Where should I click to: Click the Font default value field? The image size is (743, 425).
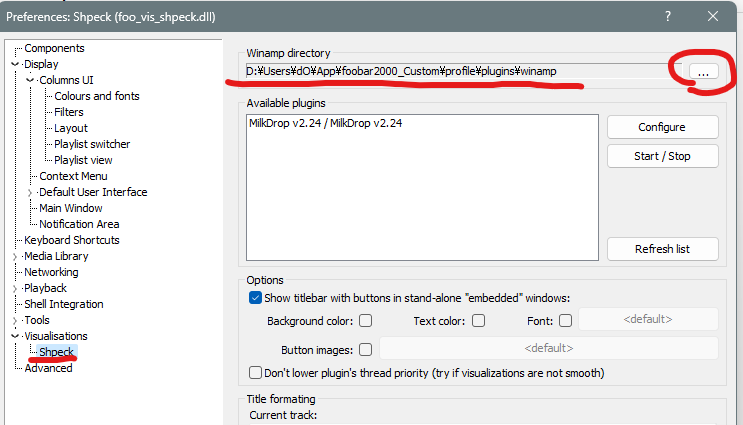[648, 319]
